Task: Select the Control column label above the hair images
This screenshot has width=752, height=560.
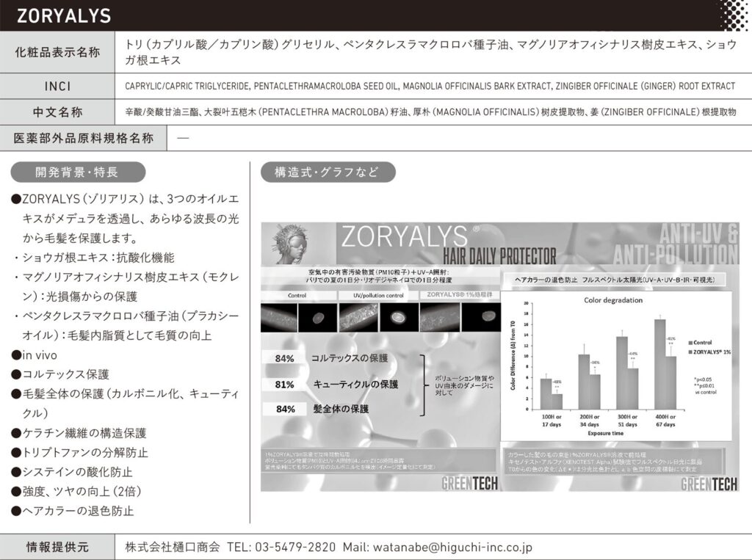Action: 297,295
